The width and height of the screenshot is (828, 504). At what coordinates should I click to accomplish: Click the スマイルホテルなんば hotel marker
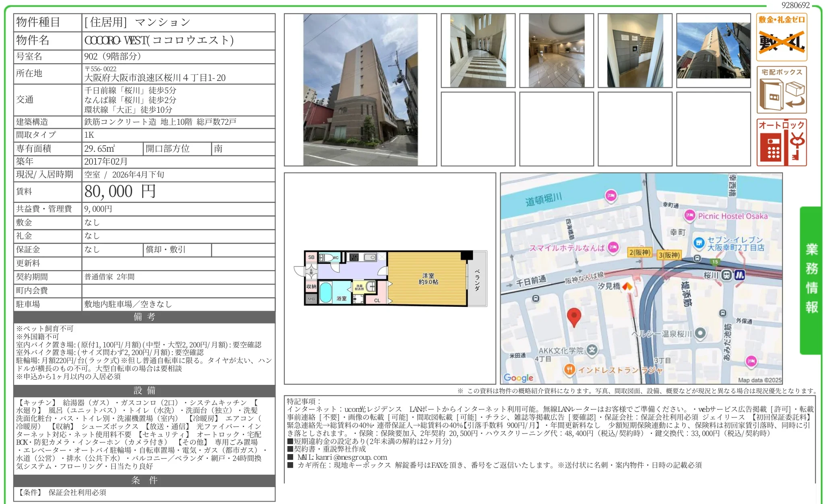point(613,247)
